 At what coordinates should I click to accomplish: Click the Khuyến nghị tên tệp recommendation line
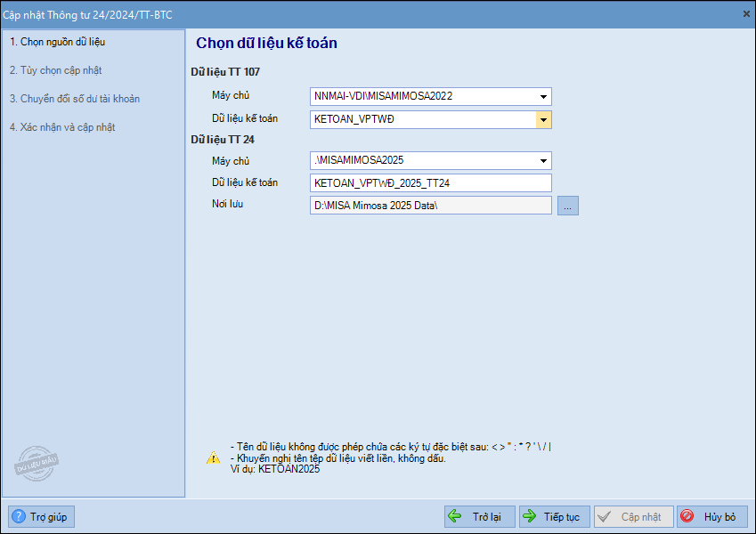click(x=338, y=458)
